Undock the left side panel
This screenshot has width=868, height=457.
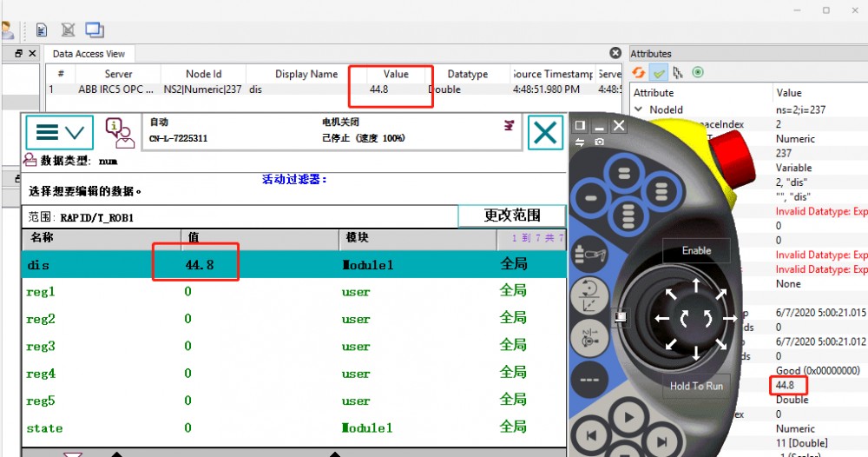(19, 54)
